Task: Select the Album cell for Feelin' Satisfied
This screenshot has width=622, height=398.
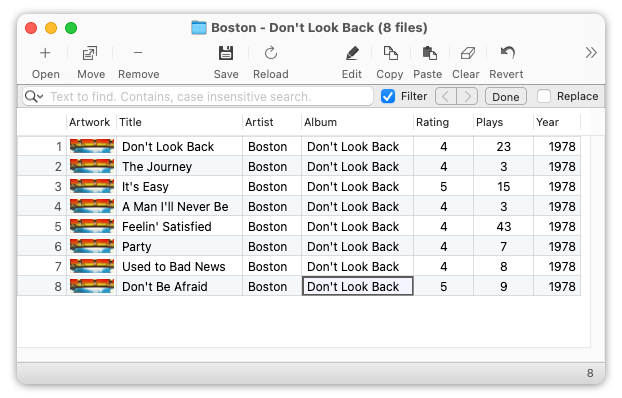Action: (x=358, y=227)
